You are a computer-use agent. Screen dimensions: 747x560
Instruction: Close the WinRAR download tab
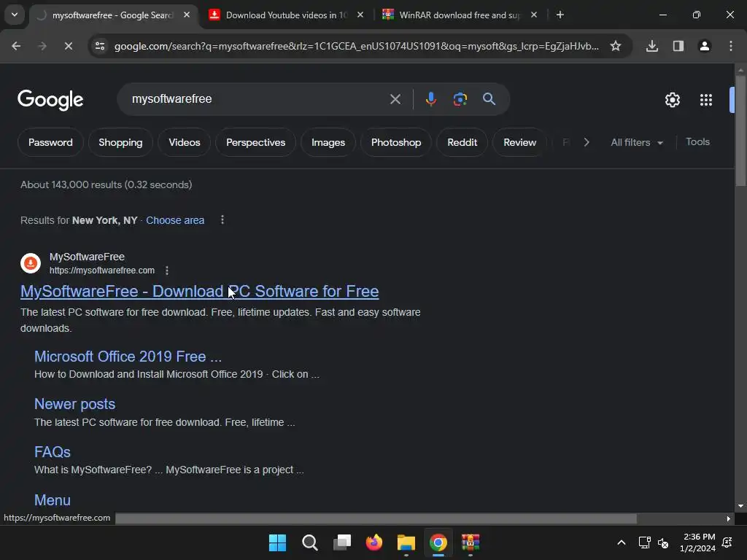tap(533, 15)
